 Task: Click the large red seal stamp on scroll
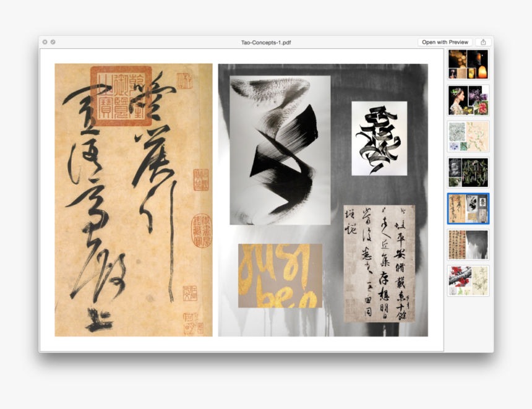(x=121, y=96)
